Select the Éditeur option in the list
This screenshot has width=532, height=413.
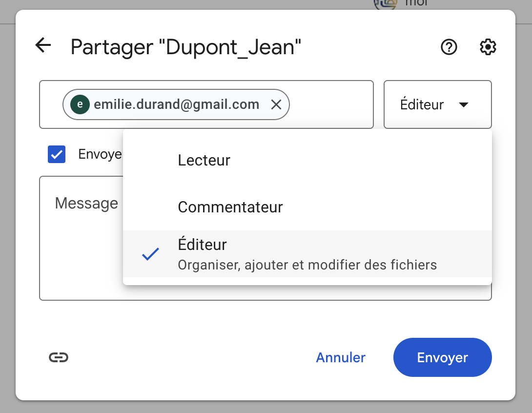click(x=203, y=245)
